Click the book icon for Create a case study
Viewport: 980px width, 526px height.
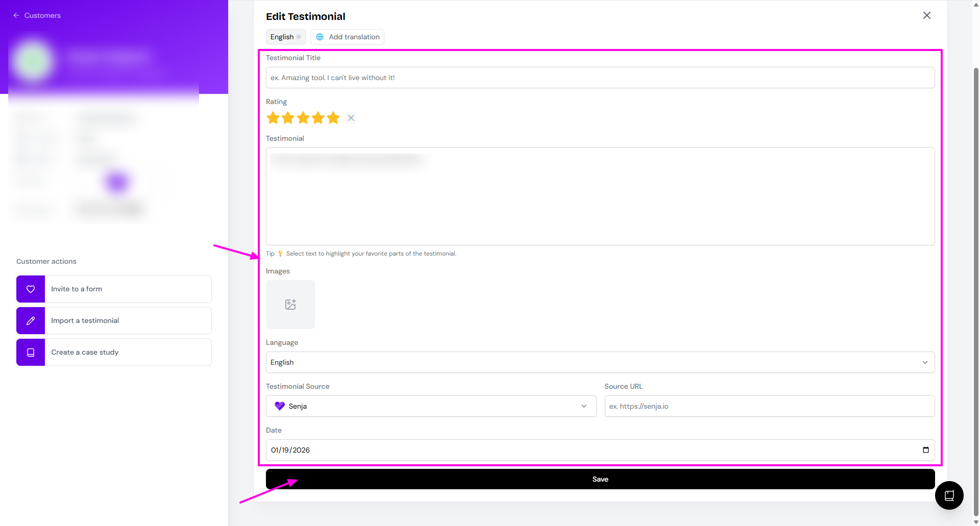point(31,352)
